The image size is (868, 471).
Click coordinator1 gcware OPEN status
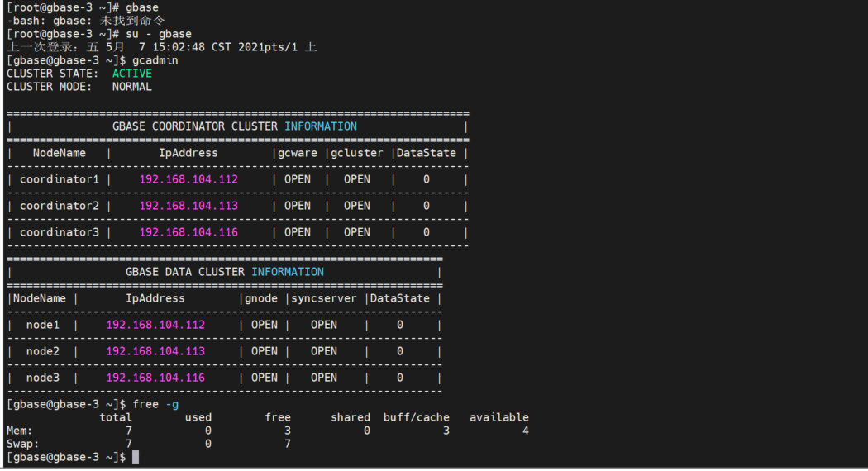[298, 179]
